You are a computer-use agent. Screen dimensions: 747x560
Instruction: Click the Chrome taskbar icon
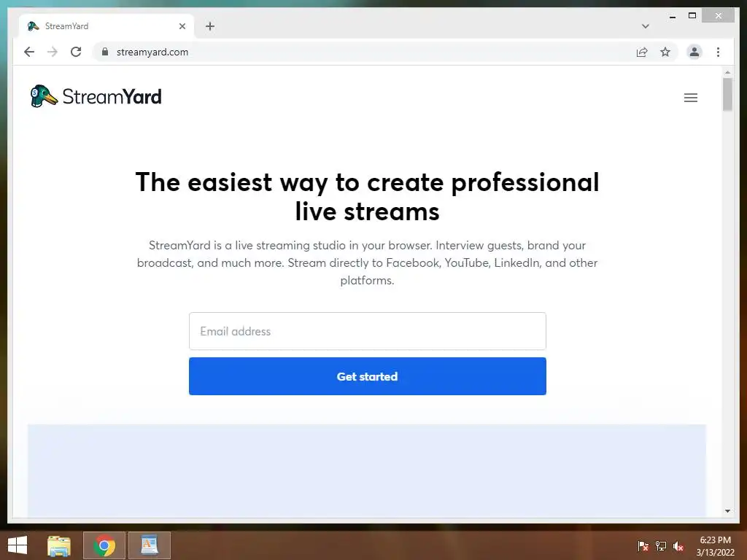[104, 545]
